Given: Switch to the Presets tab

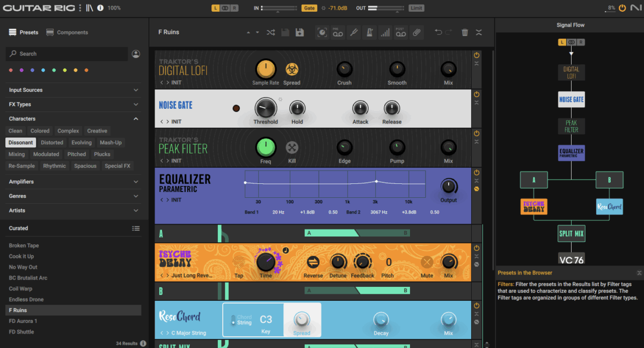Looking at the screenshot, I should [x=24, y=32].
